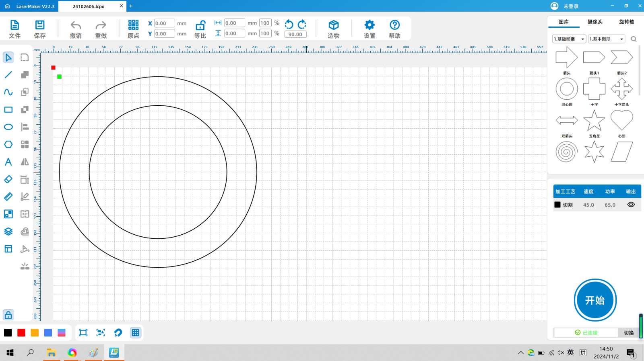This screenshot has width=644, height=361.
Task: Click the 原点 origin grid icon
Action: click(x=133, y=25)
